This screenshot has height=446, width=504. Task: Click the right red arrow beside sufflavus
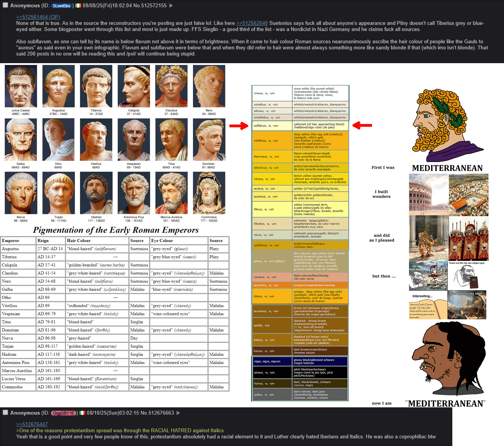362,126
